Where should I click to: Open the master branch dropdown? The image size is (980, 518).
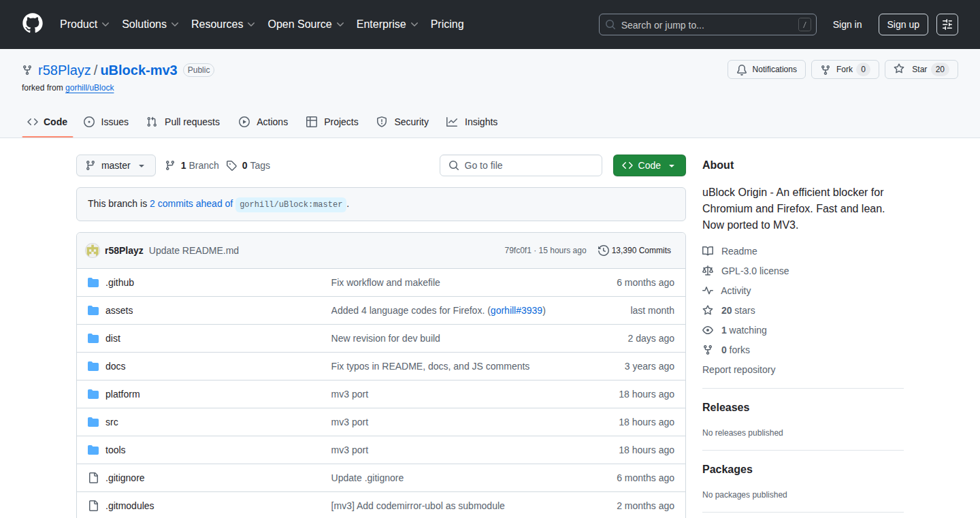tap(116, 165)
